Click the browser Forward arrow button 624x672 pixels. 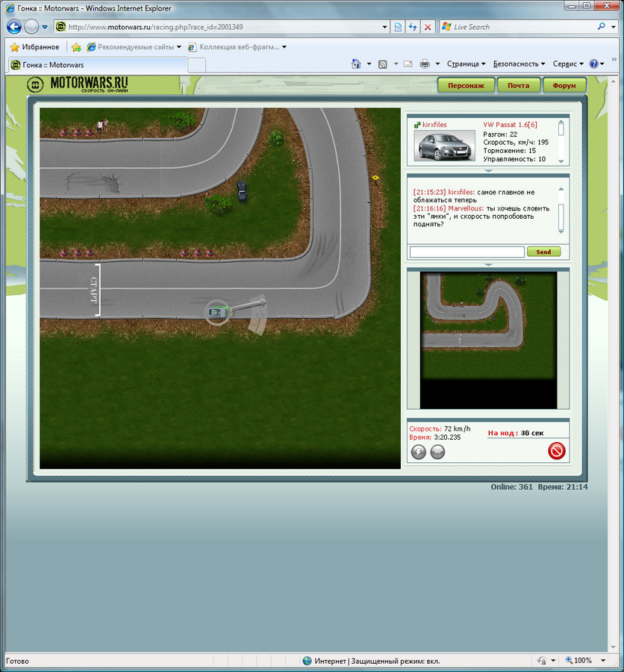point(31,27)
